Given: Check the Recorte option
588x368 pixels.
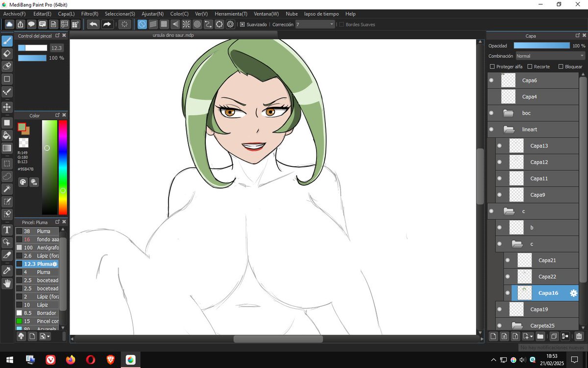Looking at the screenshot, I should 530,66.
